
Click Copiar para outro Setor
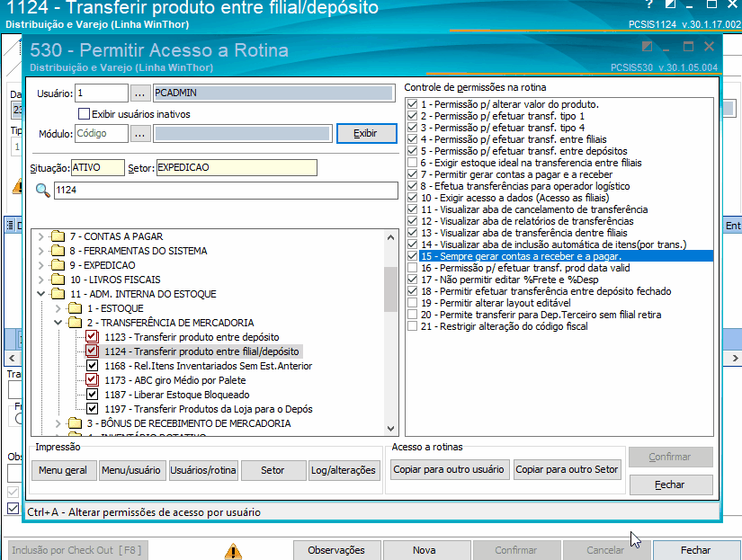(567, 469)
